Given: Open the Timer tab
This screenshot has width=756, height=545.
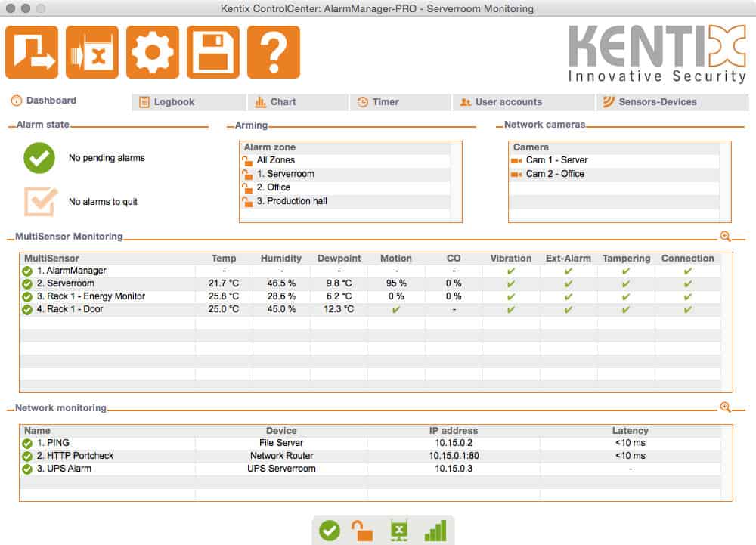Looking at the screenshot, I should click(400, 102).
